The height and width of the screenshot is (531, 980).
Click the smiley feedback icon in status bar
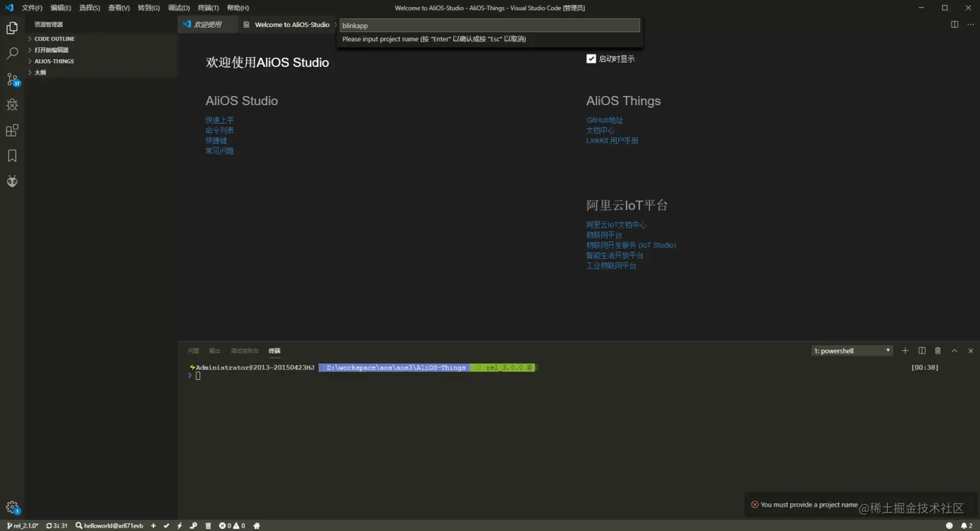949,526
